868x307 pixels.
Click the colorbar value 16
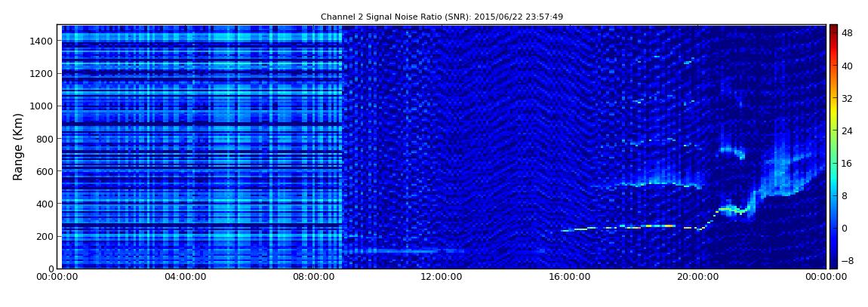point(848,164)
